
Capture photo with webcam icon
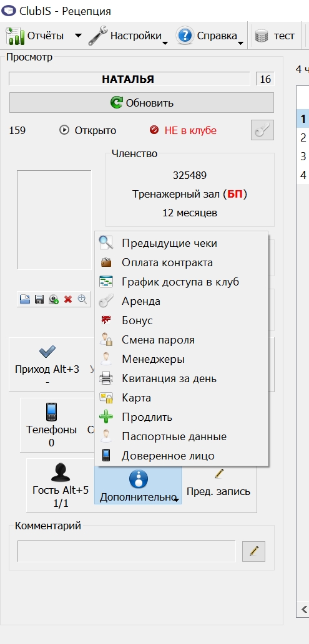[54, 300]
